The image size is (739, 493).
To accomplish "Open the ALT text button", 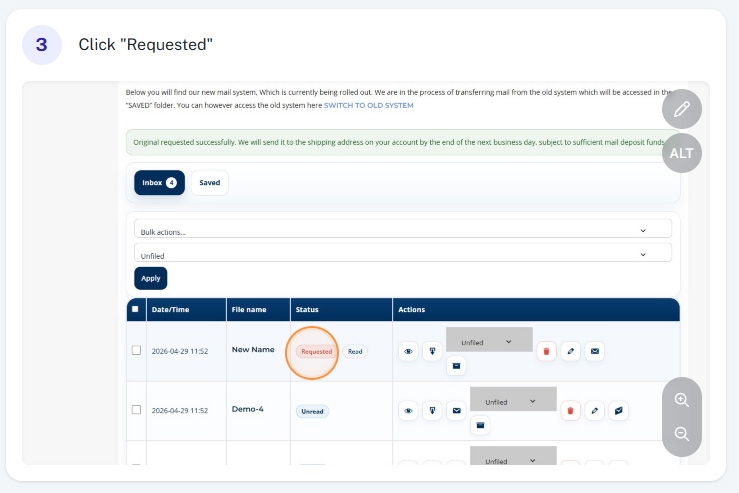I will click(682, 153).
